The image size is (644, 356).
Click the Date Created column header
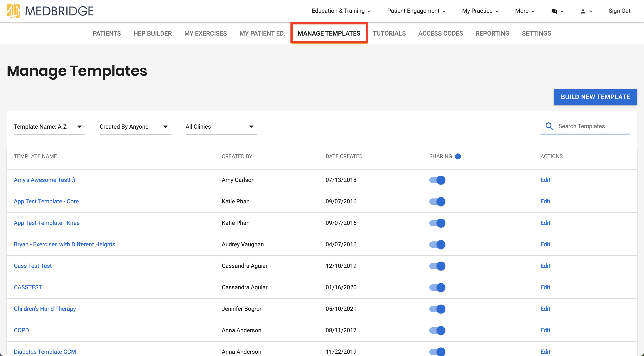(x=344, y=156)
